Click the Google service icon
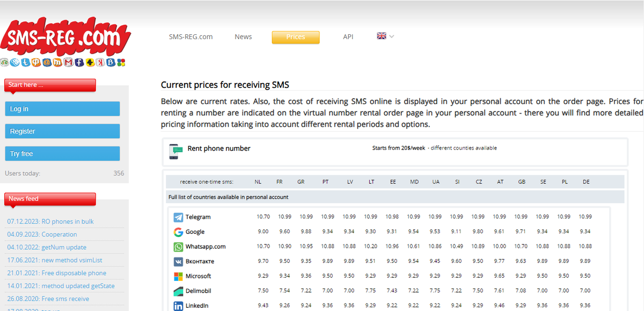 tap(178, 232)
